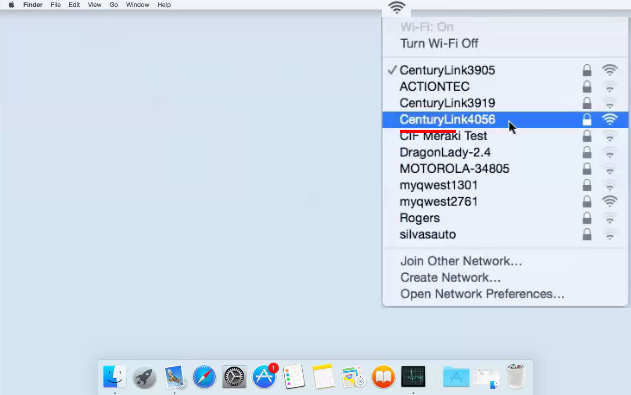
Task: Click the lock icon beside CenturyLink3905
Action: (x=587, y=70)
